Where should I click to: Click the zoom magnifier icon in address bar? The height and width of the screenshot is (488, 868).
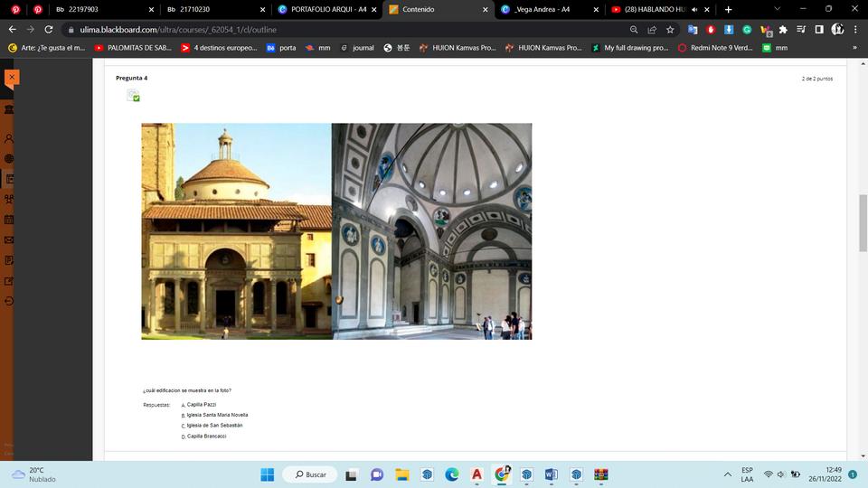coord(634,29)
